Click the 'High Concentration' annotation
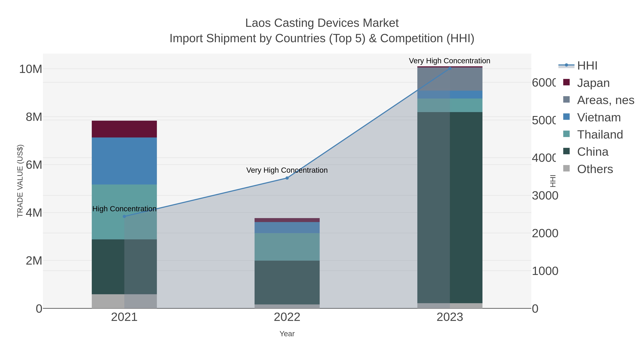This screenshot has width=644, height=362. pos(124,209)
